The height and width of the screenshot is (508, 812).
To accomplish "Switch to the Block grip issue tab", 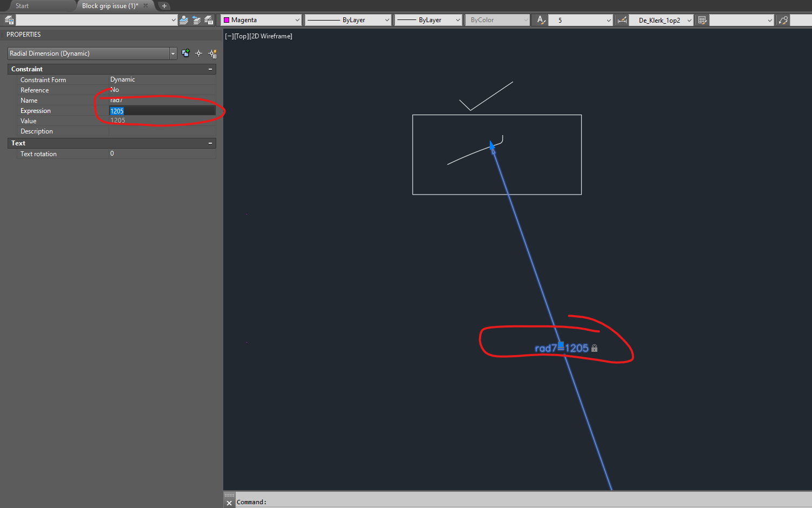I will [x=110, y=6].
